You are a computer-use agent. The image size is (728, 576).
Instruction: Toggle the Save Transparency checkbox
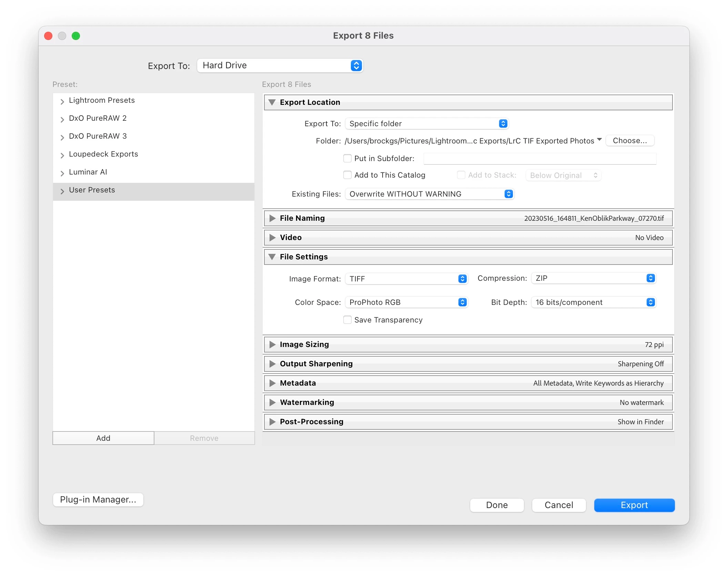tap(347, 320)
